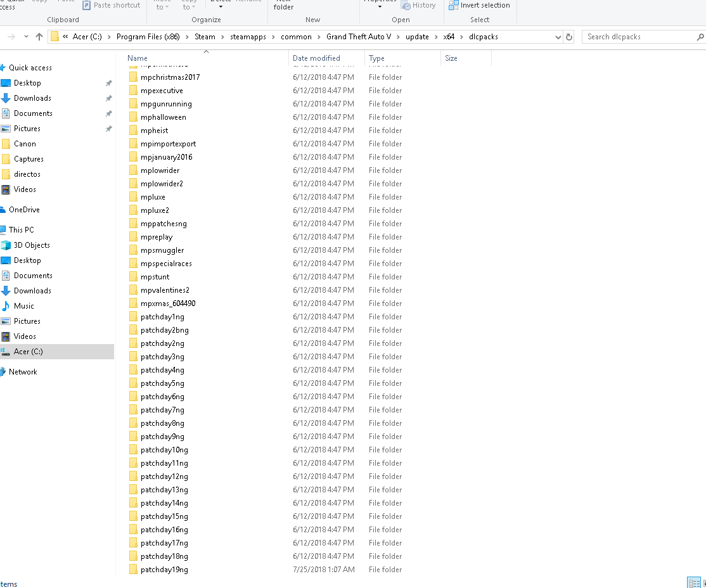
Task: Expand the chevron after Acer (C:) breadcrumb
Action: [x=109, y=37]
